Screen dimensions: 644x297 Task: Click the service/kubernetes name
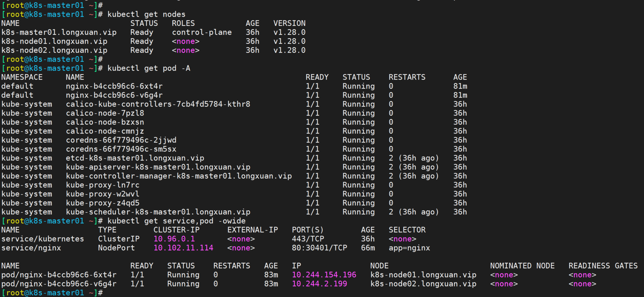click(x=43, y=239)
